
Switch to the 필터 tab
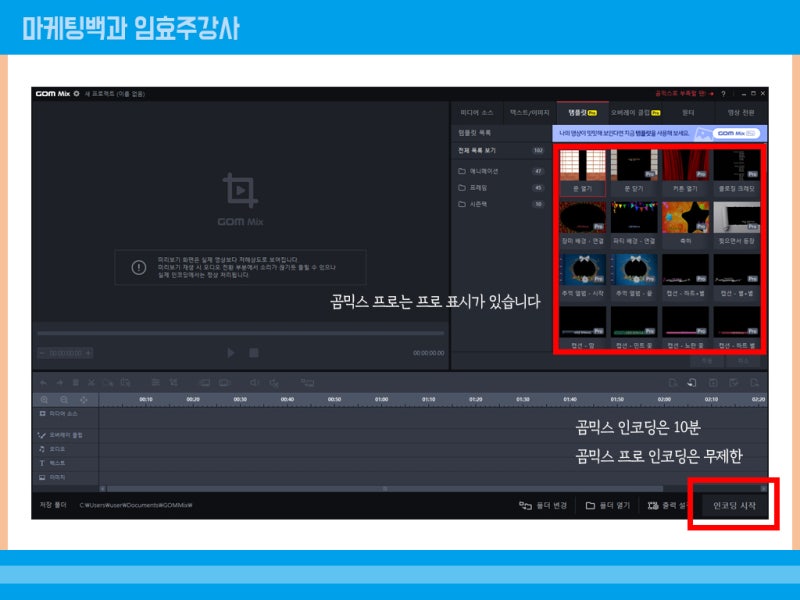pyautogui.click(x=688, y=112)
